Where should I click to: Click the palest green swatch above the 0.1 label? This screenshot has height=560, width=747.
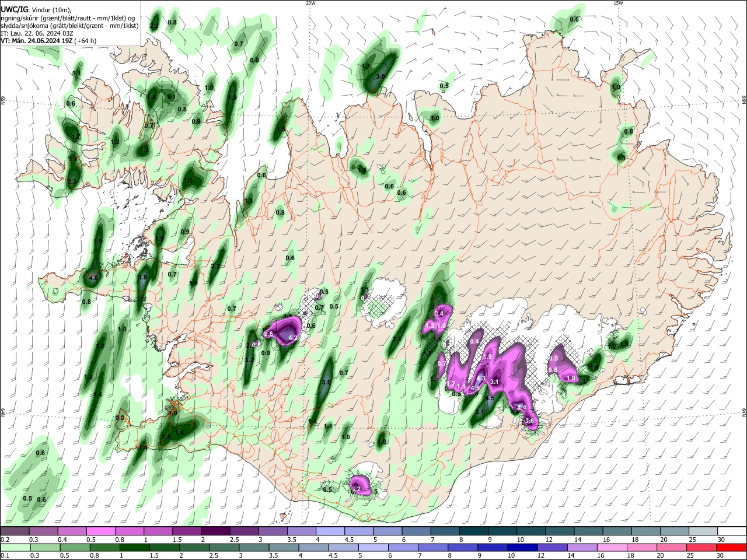coord(16,548)
